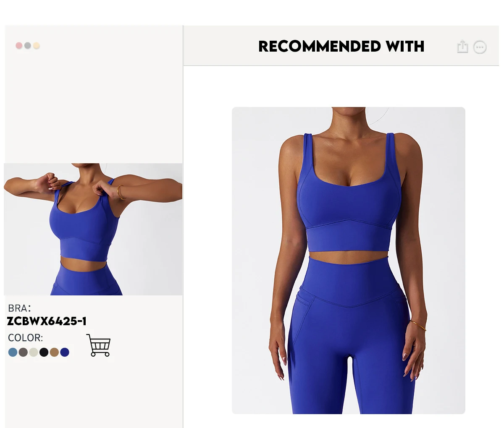Select the light blue color swatch

coord(13,352)
